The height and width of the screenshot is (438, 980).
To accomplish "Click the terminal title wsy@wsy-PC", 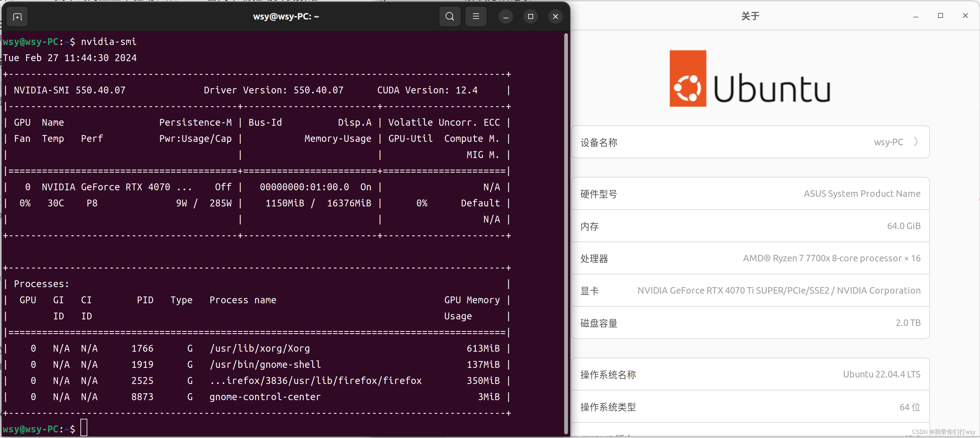I will pos(286,17).
